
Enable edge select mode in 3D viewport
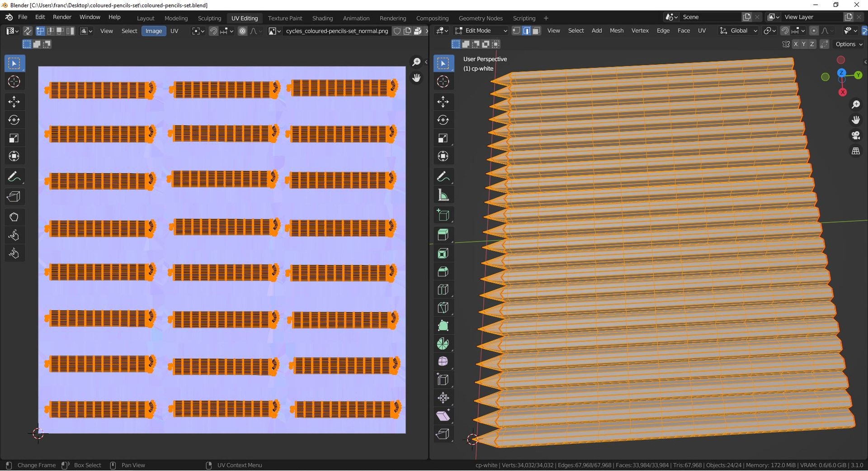tap(526, 31)
